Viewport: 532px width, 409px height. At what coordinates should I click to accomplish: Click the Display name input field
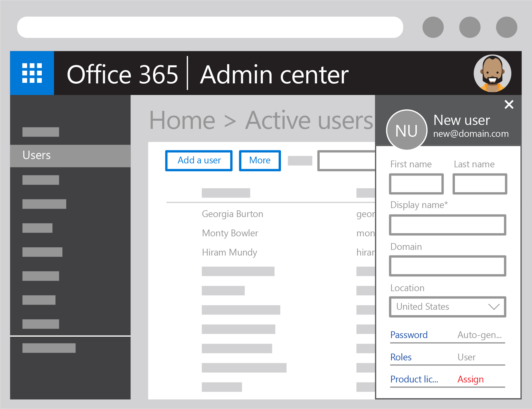pos(448,225)
